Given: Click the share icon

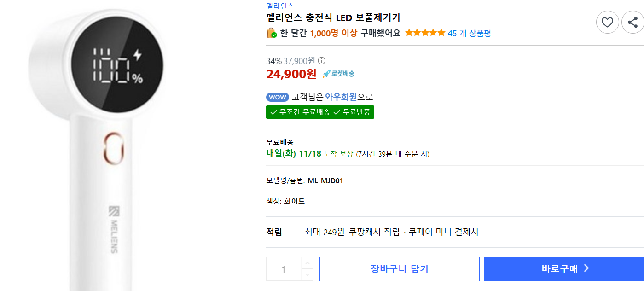Looking at the screenshot, I should click(632, 22).
